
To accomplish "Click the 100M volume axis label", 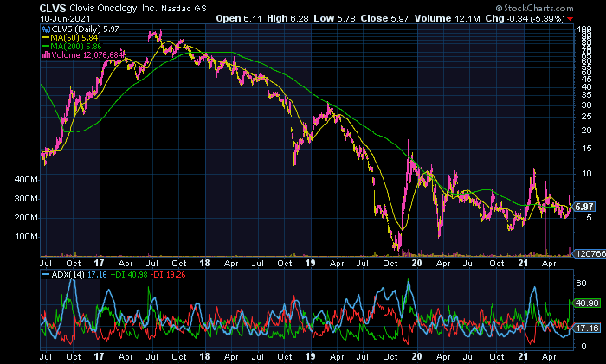I will pos(26,237).
